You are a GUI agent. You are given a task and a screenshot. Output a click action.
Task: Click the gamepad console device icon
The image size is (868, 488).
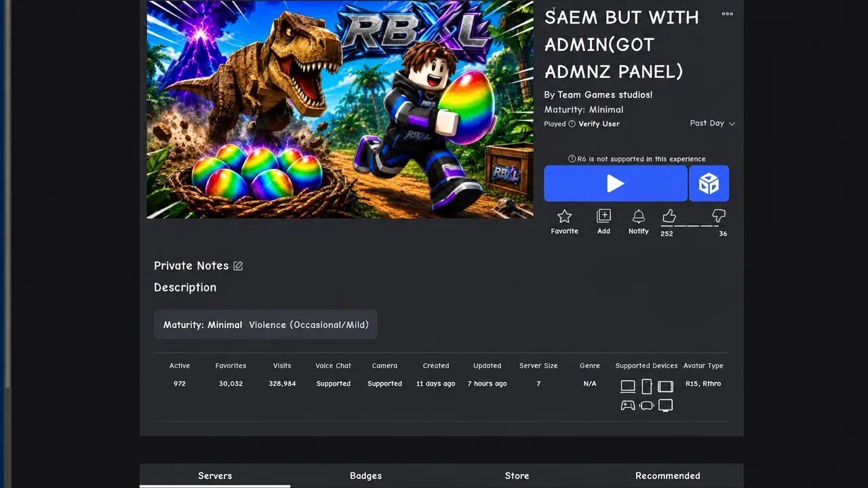click(628, 405)
